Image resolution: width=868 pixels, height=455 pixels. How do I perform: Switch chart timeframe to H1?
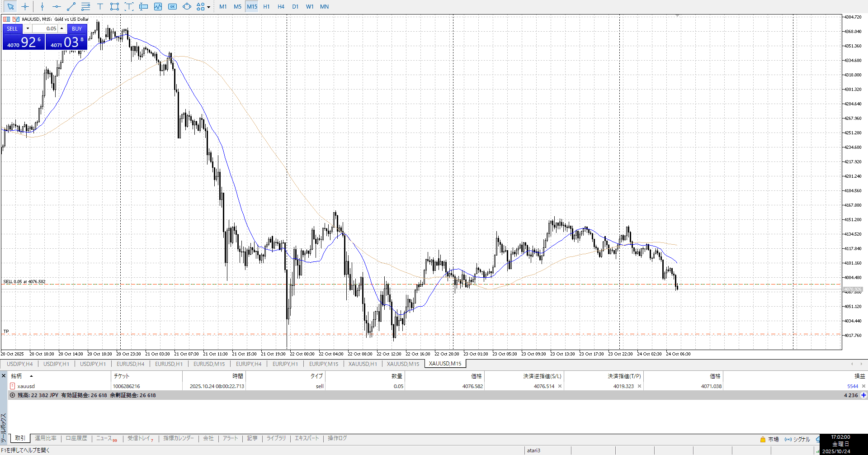(x=266, y=6)
